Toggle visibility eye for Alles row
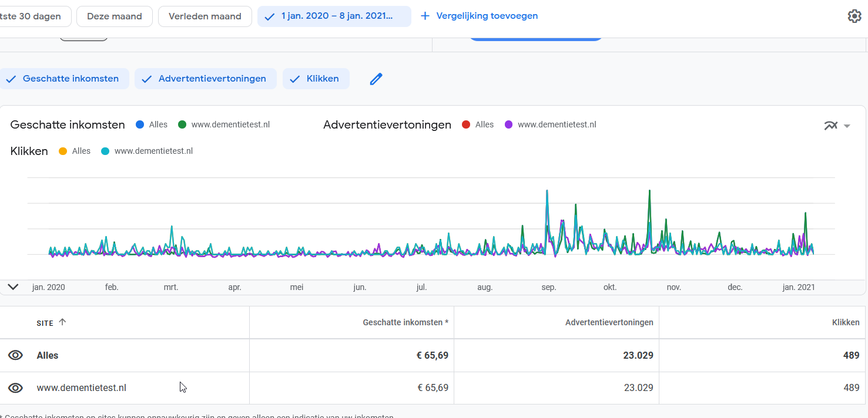This screenshot has width=868, height=418. pyautogui.click(x=15, y=355)
